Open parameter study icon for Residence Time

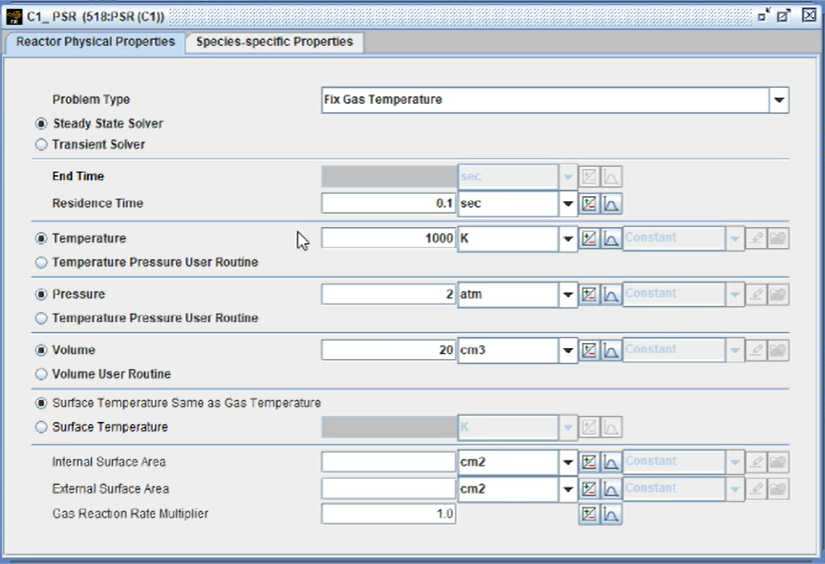(x=589, y=204)
